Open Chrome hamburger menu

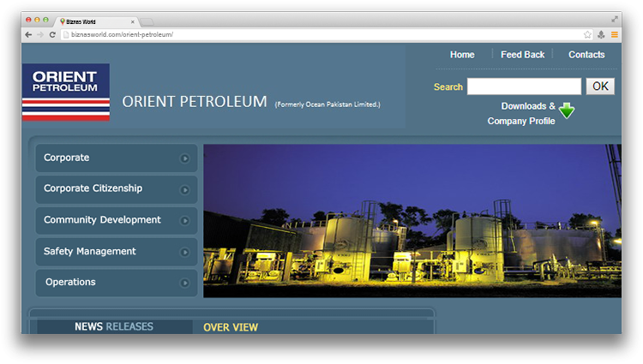pos(614,34)
